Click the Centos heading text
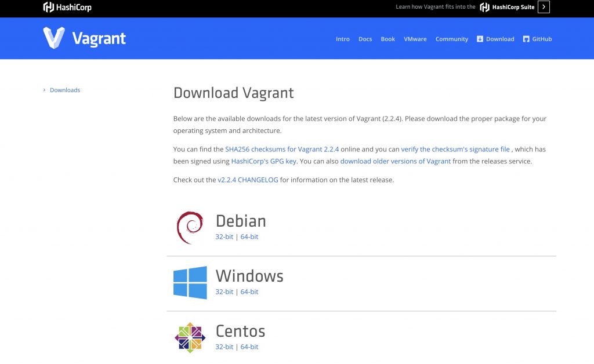Image resolution: width=594 pixels, height=364 pixels. (x=241, y=331)
